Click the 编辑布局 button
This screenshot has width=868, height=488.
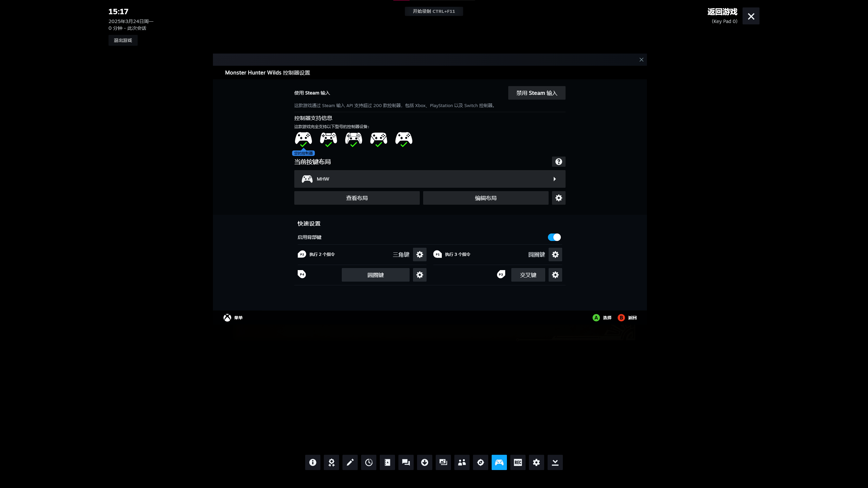coord(486,198)
